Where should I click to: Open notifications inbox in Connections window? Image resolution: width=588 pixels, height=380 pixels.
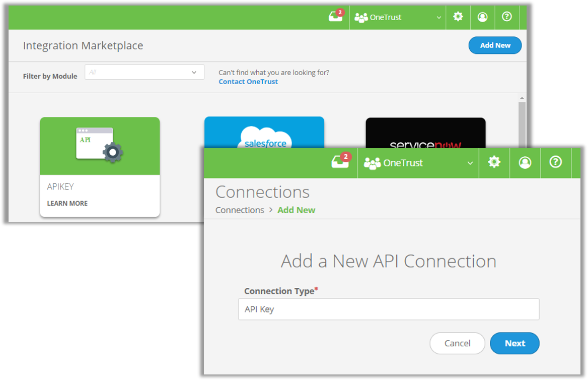point(341,161)
